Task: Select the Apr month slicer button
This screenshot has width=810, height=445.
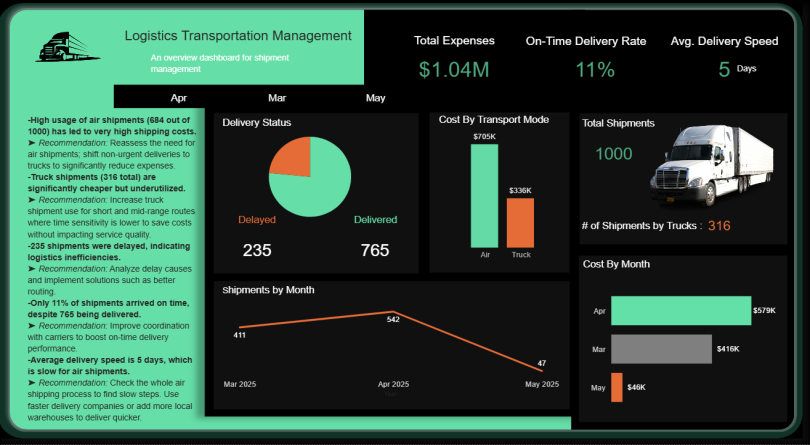Action: coord(179,98)
